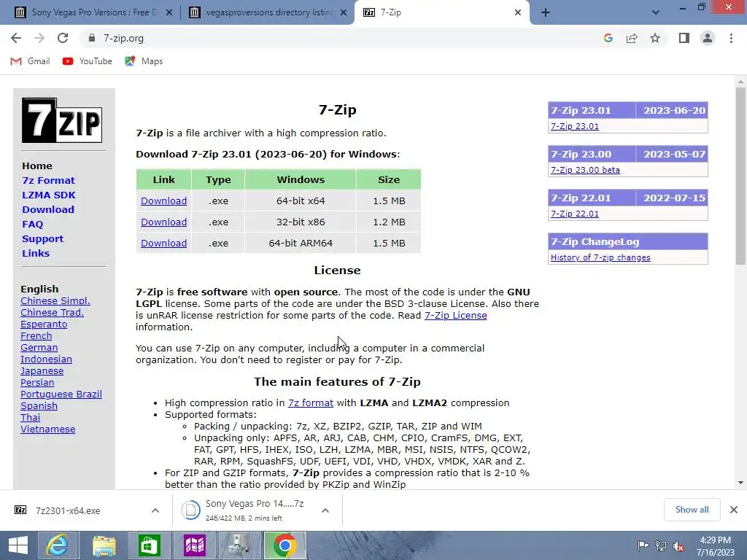Switch language to Chinese Trad.
This screenshot has height=560, width=747.
pyautogui.click(x=52, y=312)
